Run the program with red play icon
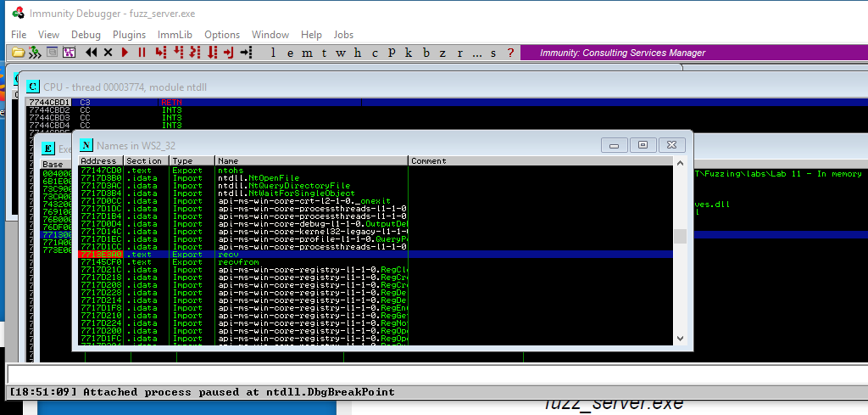 point(125,53)
